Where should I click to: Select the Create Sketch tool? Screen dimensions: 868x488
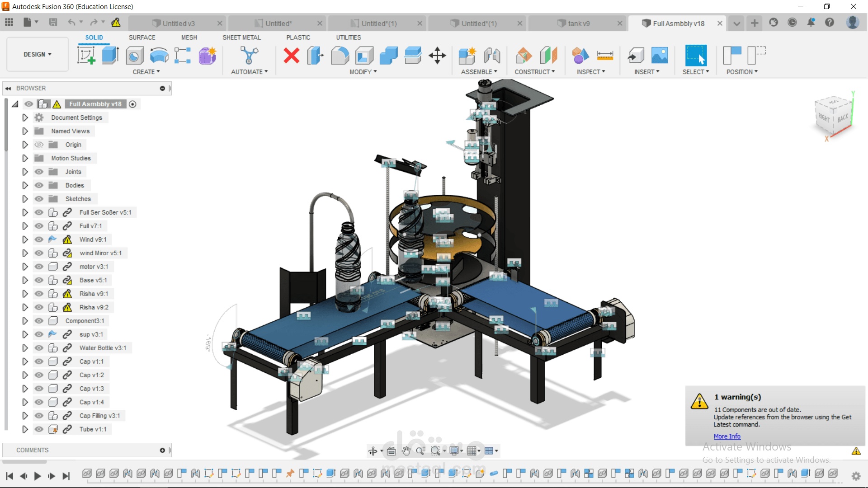[86, 56]
